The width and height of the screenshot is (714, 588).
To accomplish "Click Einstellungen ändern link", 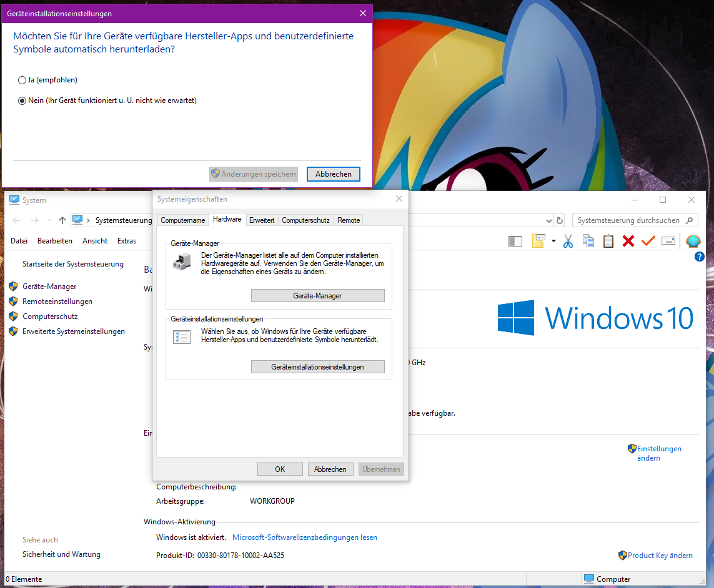I will point(659,453).
